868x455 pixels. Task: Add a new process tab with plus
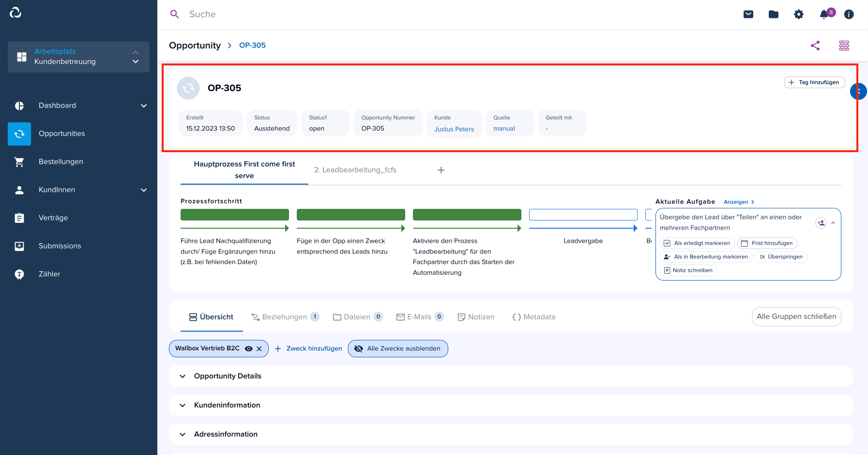pyautogui.click(x=441, y=170)
